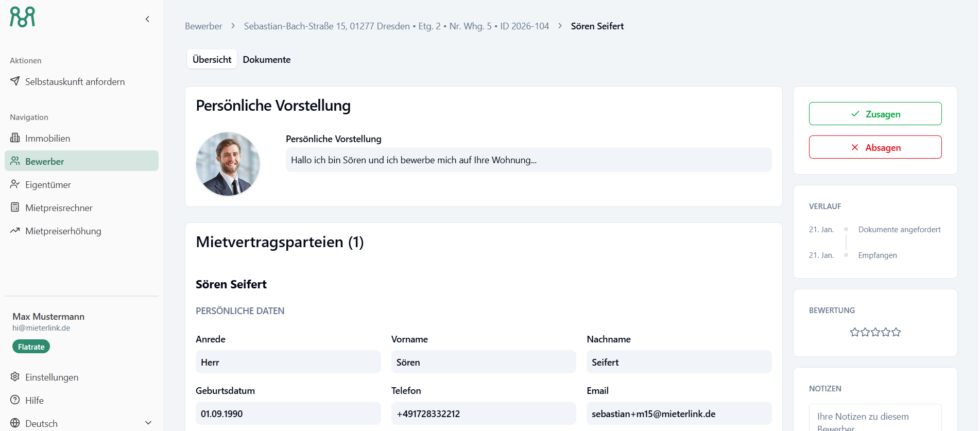This screenshot has height=431, width=980.
Task: Collapse the sidebar with the chevron arrow
Action: [147, 19]
